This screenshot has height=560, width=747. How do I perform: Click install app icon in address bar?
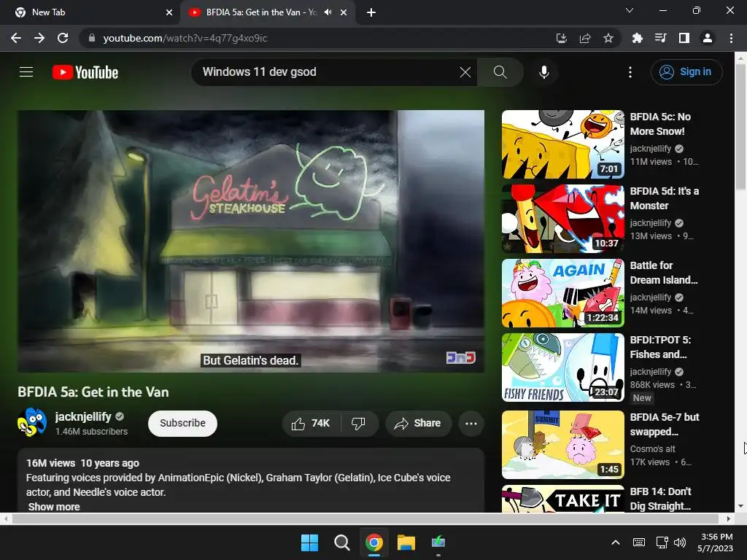pos(561,38)
